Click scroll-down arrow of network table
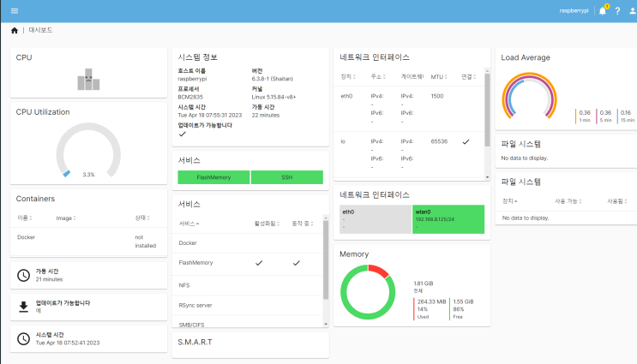637x364 pixels. click(488, 177)
